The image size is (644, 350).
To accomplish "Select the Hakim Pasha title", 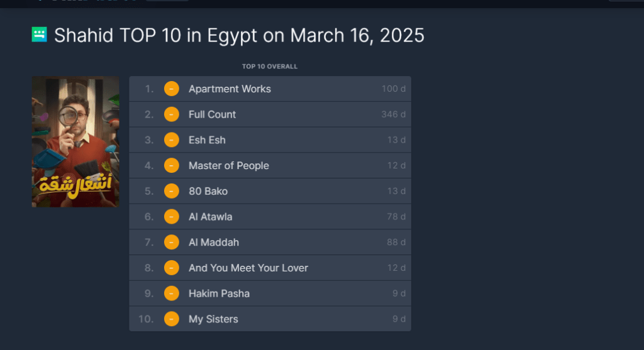I will (219, 293).
